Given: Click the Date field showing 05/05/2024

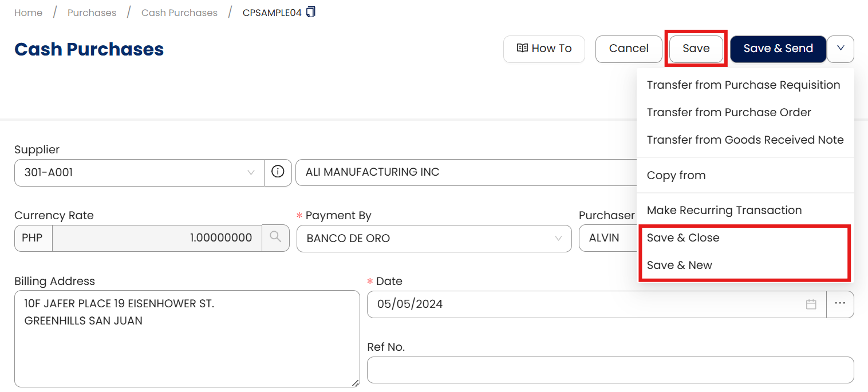Looking at the screenshot, I should (597, 304).
